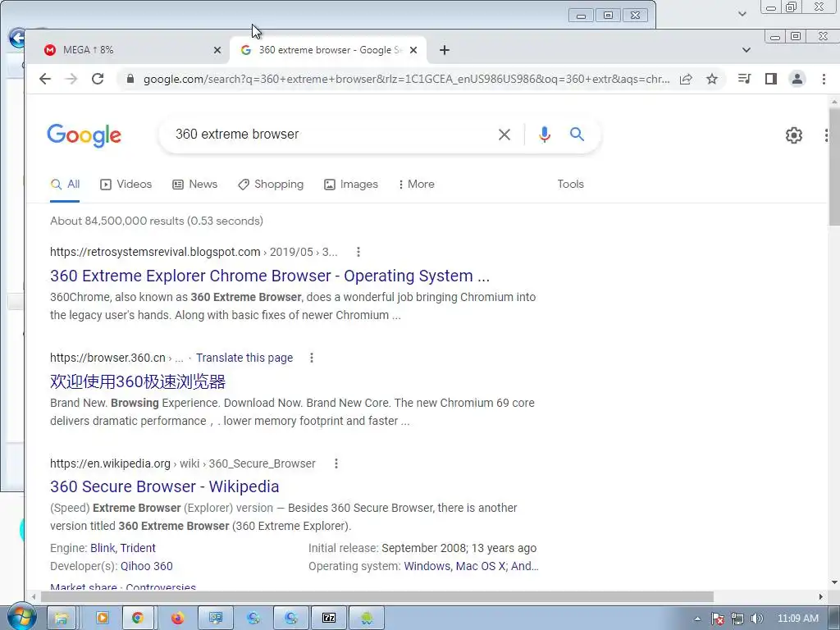Viewport: 840px width, 630px height.
Task: Click the taskbar clock showing 11:09 AM
Action: [x=797, y=619]
